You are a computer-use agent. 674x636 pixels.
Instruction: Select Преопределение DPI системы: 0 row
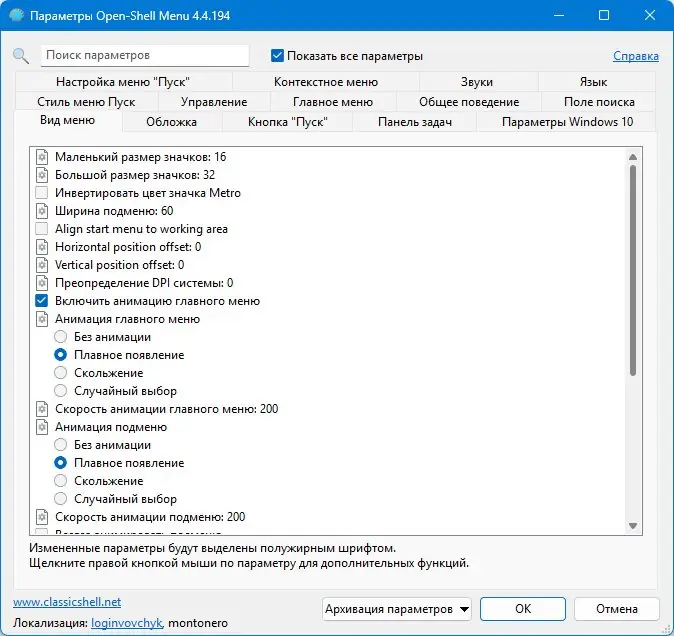point(144,283)
